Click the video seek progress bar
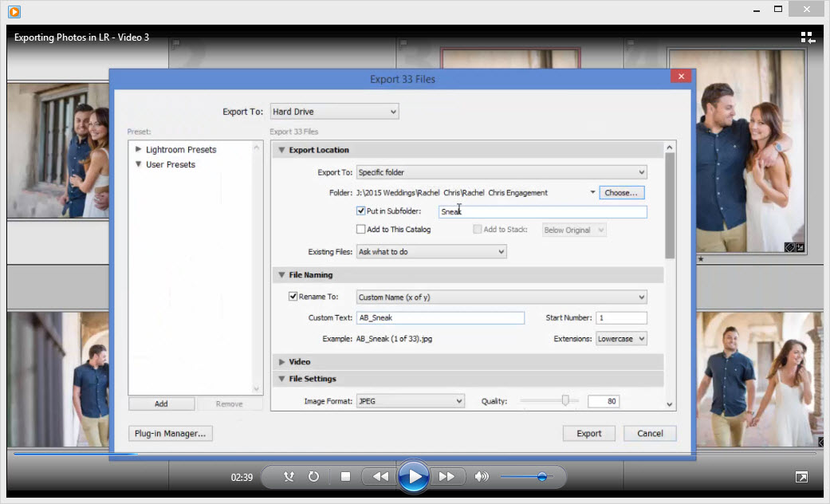The height and width of the screenshot is (504, 830). point(415,454)
